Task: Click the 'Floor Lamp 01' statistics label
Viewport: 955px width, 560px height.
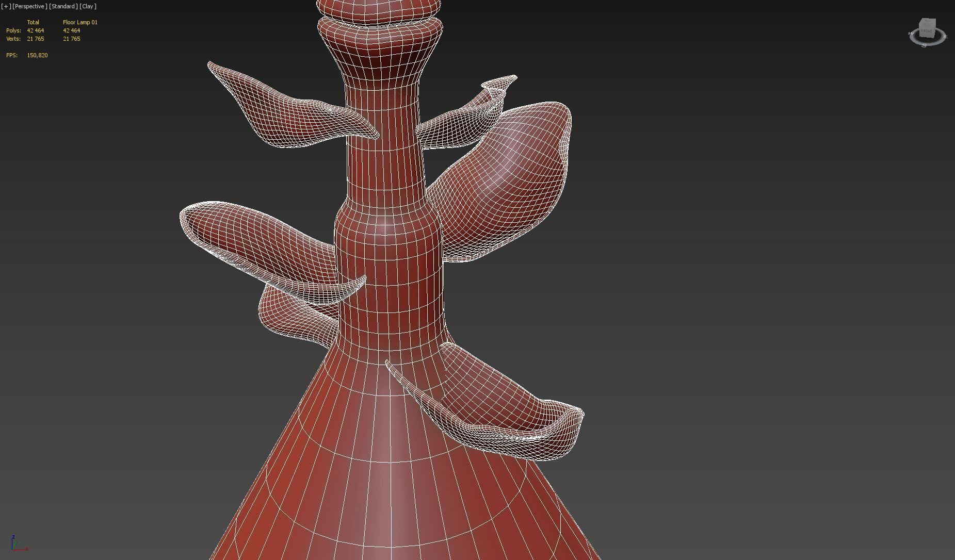Action: (80, 22)
